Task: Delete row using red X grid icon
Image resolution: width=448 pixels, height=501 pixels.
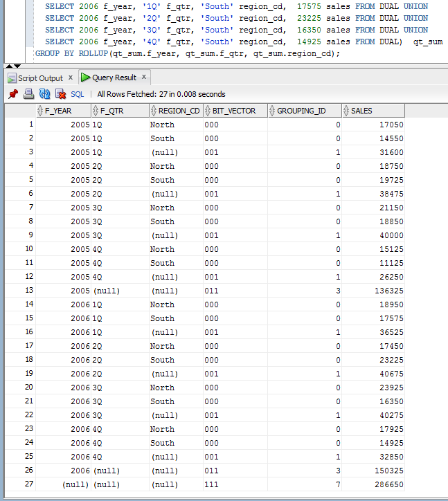Action: click(x=60, y=94)
